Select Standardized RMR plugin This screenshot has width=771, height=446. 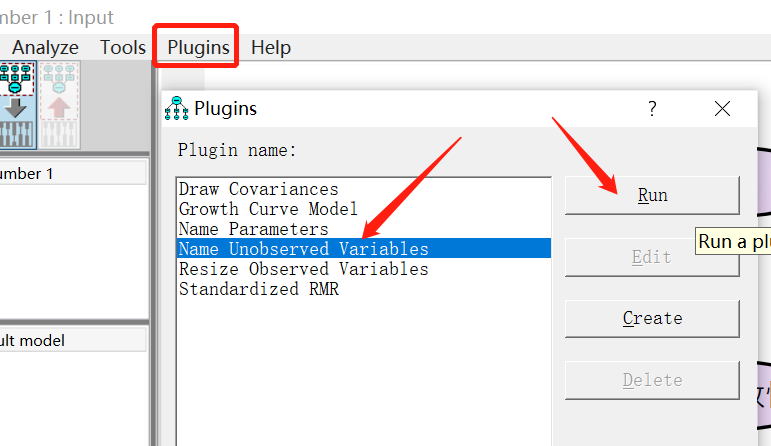pos(259,289)
